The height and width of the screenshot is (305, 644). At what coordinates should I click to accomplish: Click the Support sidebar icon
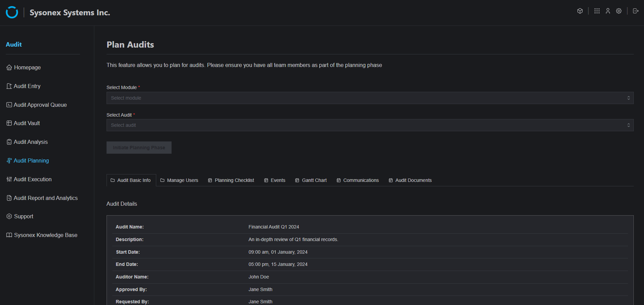point(9,216)
